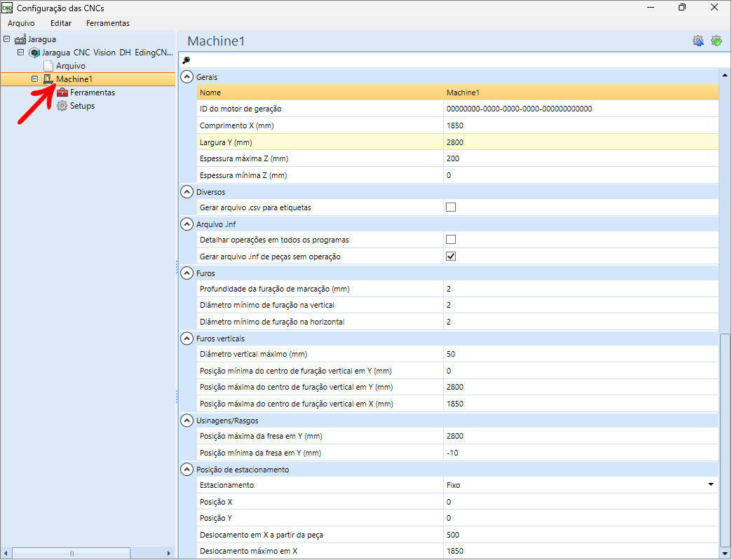This screenshot has height=560, width=732.
Task: Click the gear icon with green down arrow
Action: click(716, 41)
